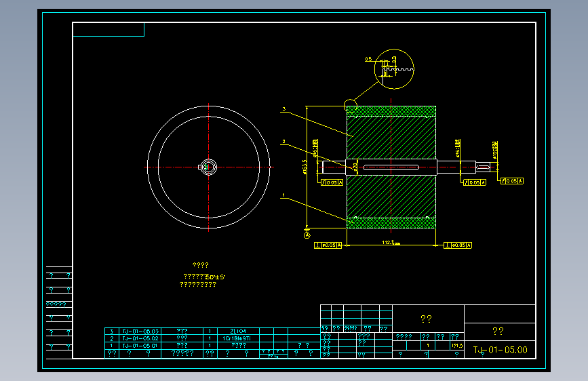The width and height of the screenshot is (588, 381).
Task: Click the scale value cell in title block
Action: point(457,346)
